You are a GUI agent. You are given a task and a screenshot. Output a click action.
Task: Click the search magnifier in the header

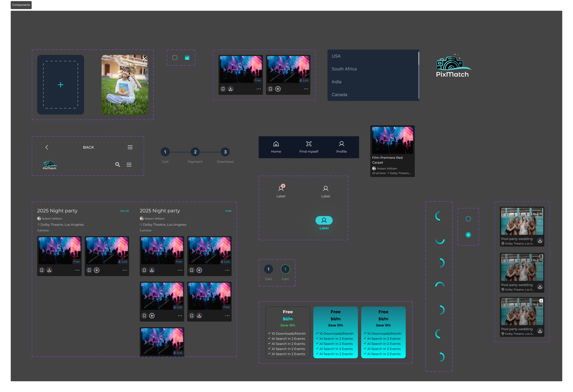pyautogui.click(x=118, y=165)
